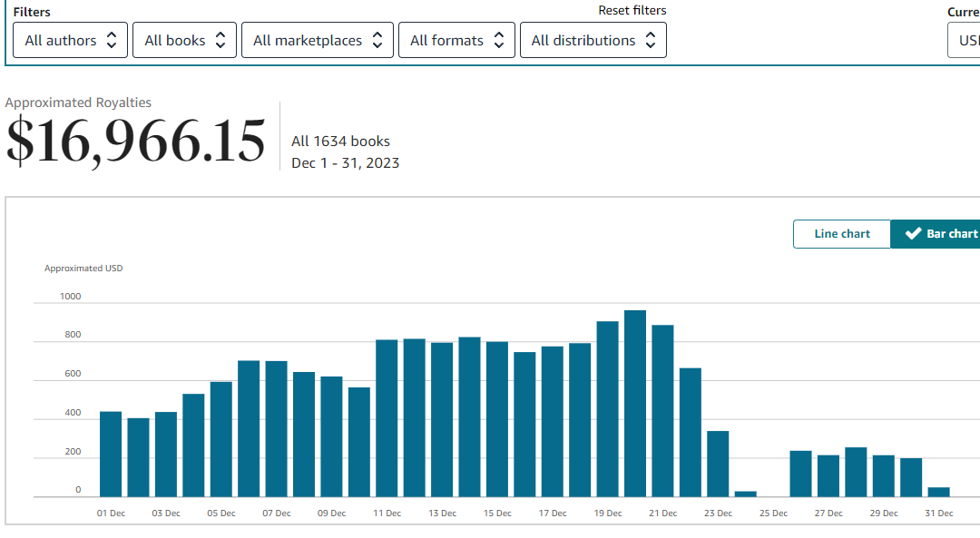
Task: Select the shortest bar on 24 Dec
Action: [x=746, y=492]
